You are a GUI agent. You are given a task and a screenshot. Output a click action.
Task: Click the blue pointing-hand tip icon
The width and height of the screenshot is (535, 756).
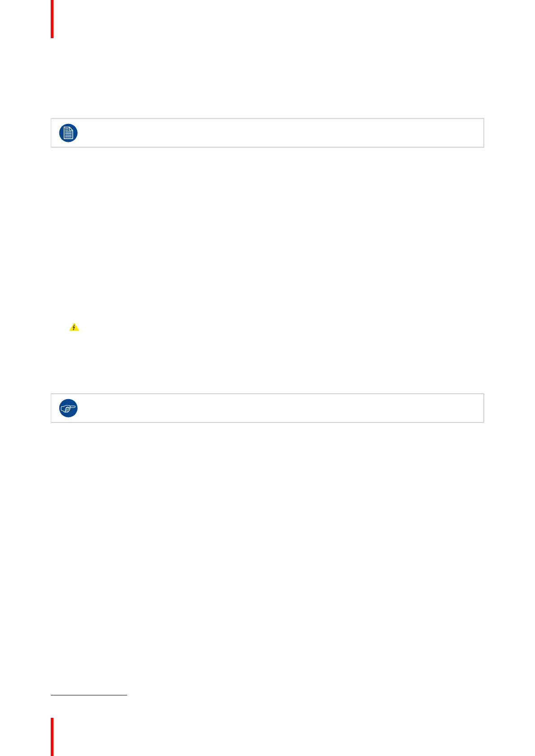click(x=68, y=408)
